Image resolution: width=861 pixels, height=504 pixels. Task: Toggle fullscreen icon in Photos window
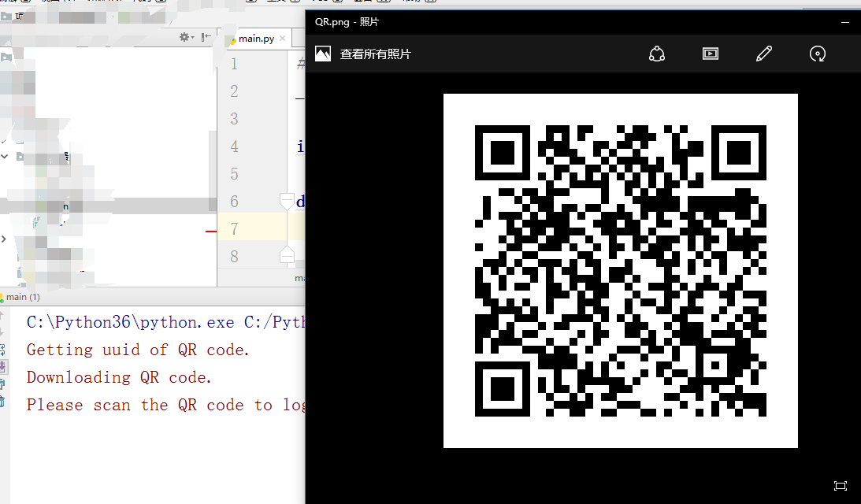841,485
